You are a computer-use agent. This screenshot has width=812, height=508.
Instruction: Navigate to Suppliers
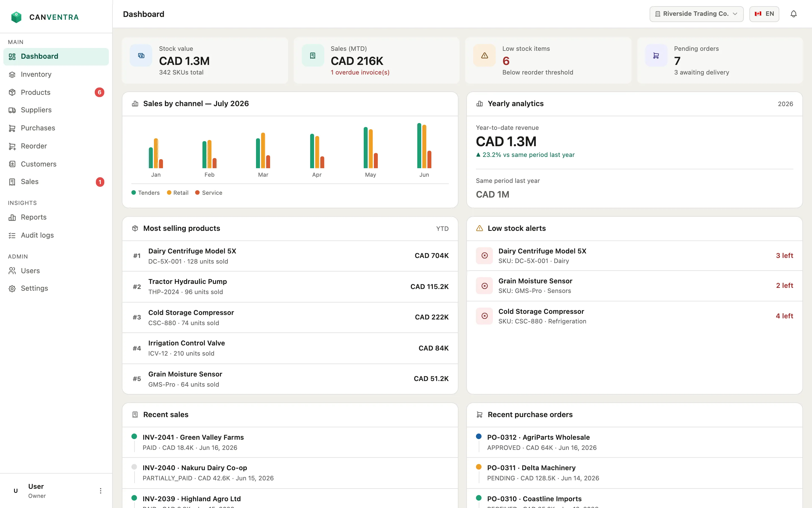[x=56, y=110]
